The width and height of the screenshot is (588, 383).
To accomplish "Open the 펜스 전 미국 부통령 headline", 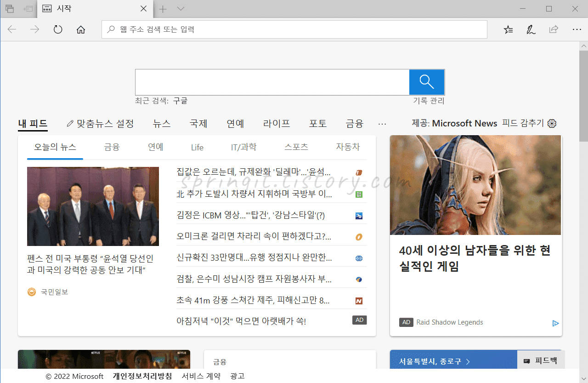I will (90, 264).
